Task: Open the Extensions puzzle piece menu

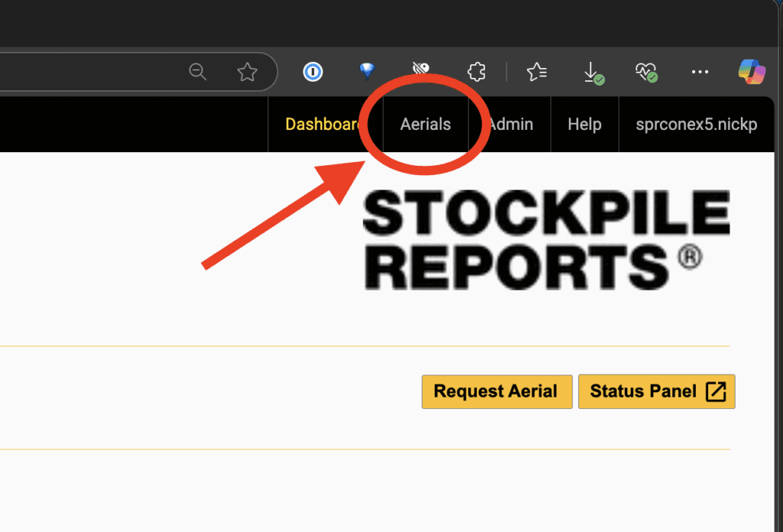Action: [476, 72]
